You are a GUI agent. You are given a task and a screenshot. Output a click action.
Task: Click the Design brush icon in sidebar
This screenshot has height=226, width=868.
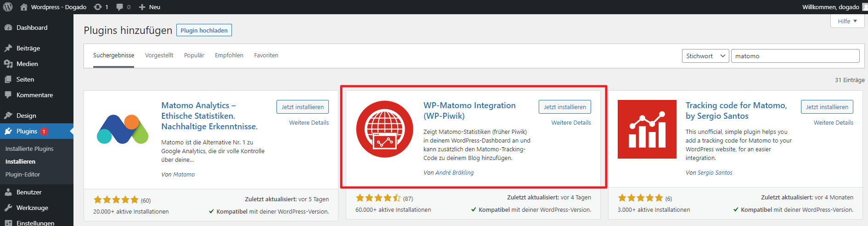coord(8,116)
